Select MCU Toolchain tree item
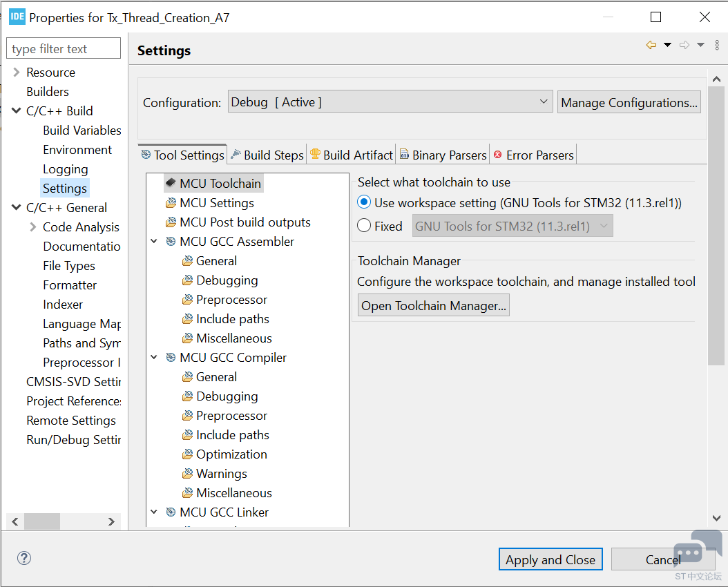The width and height of the screenshot is (728, 587). click(x=214, y=183)
